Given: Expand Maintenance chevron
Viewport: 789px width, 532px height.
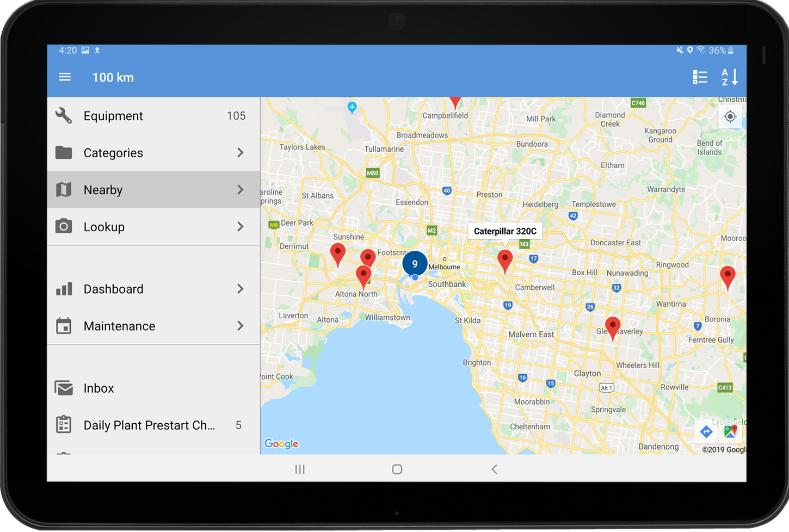Looking at the screenshot, I should click(240, 326).
